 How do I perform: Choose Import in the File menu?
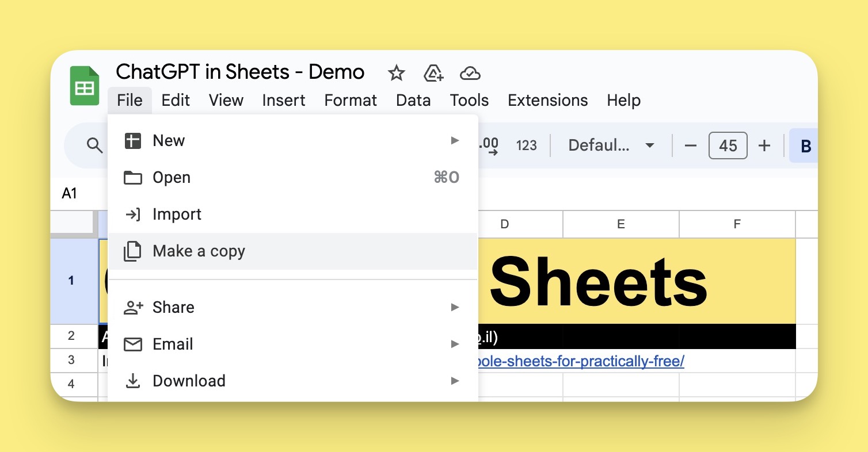pos(293,214)
